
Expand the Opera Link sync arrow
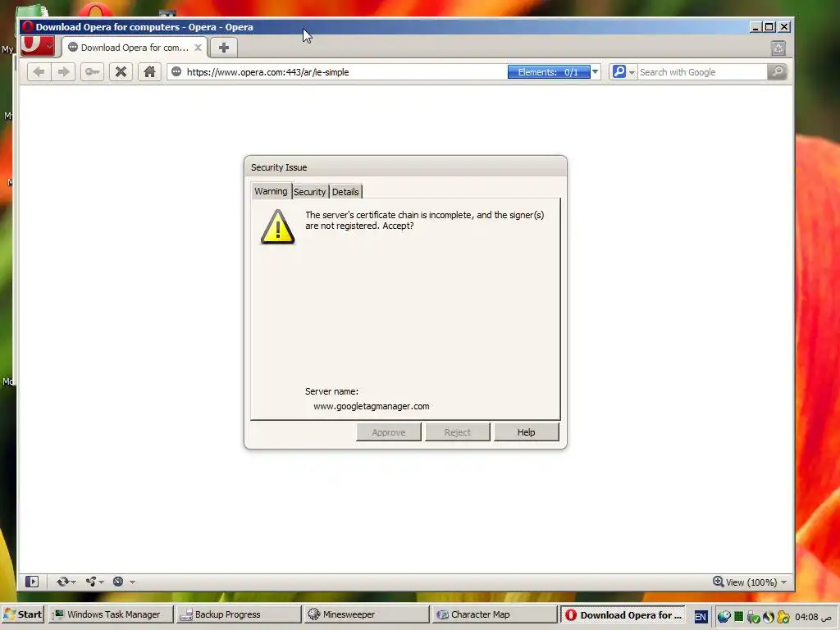[x=73, y=582]
